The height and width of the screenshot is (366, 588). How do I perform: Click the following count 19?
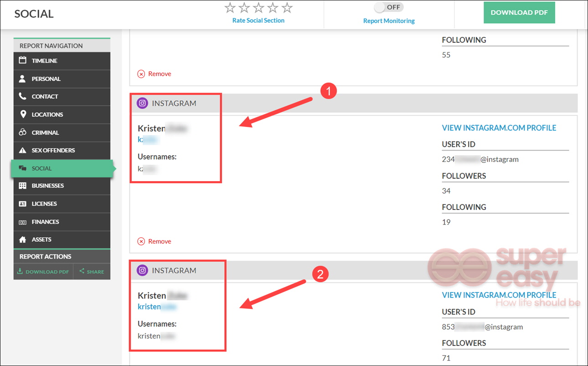coord(446,222)
